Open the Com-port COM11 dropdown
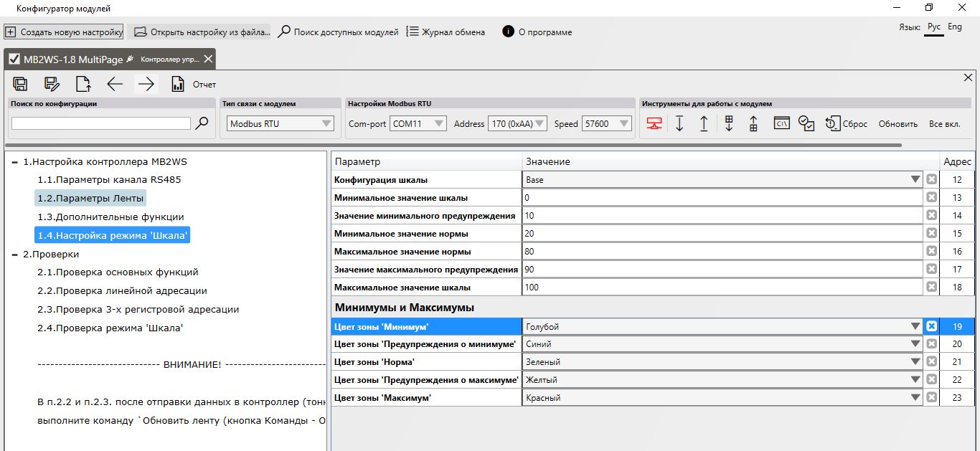Screen dimensions: 980x451 click(418, 123)
